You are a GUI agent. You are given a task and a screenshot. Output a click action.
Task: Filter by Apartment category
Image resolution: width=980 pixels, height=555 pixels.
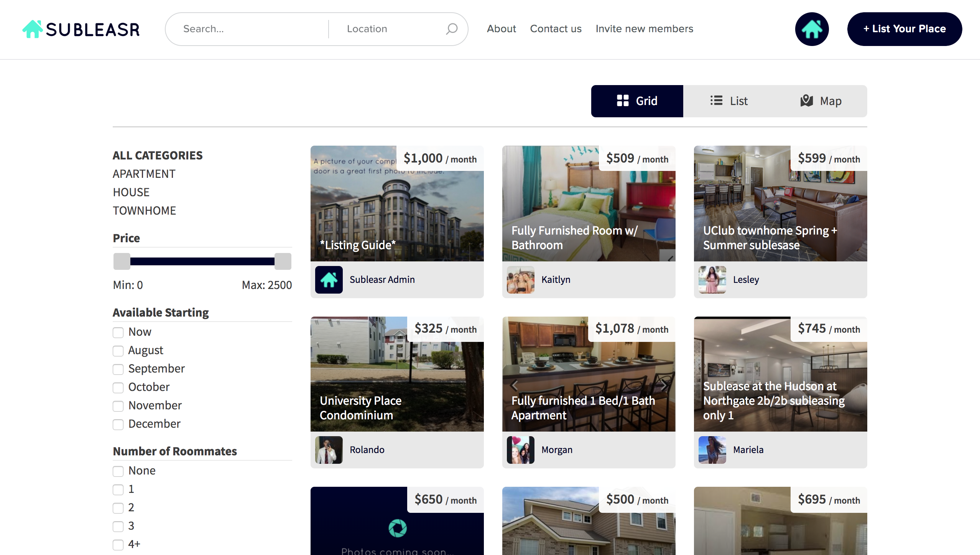click(x=144, y=174)
